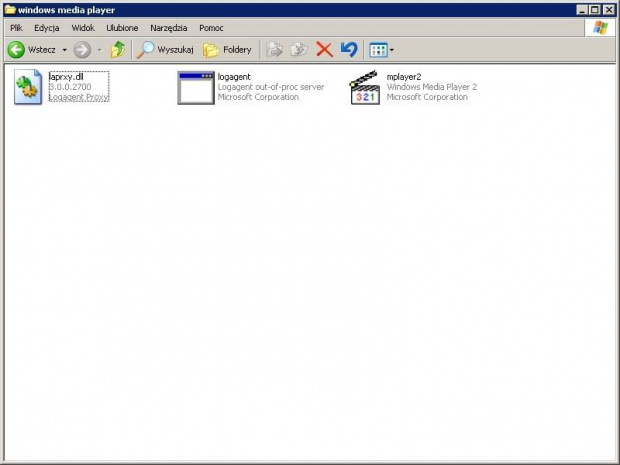
Task: Click the green Wstecz back arrow
Action: coord(16,50)
